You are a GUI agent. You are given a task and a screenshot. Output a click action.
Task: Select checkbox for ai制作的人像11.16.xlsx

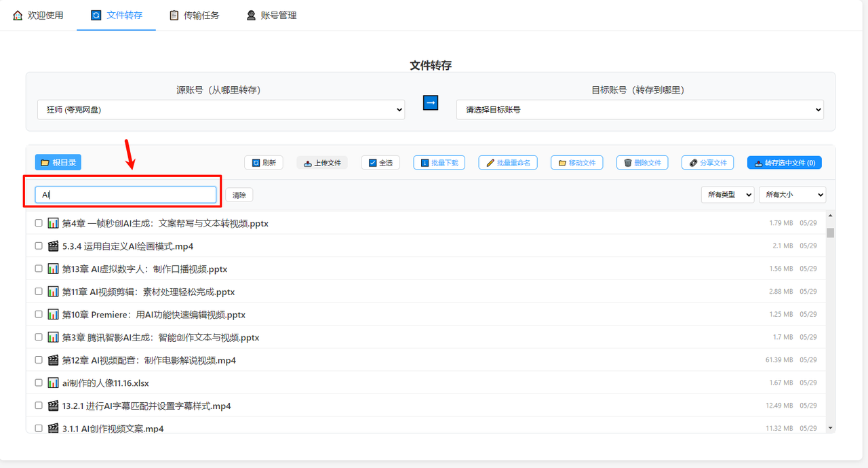[x=39, y=383]
